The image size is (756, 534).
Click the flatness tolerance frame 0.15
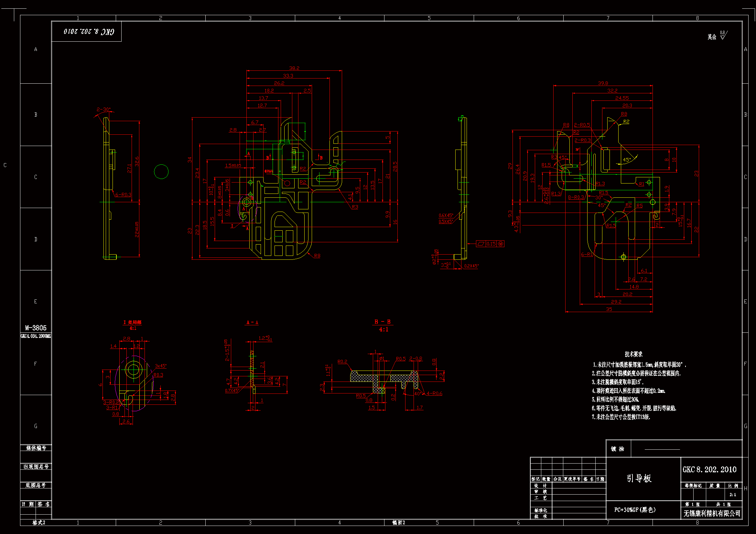490,244
